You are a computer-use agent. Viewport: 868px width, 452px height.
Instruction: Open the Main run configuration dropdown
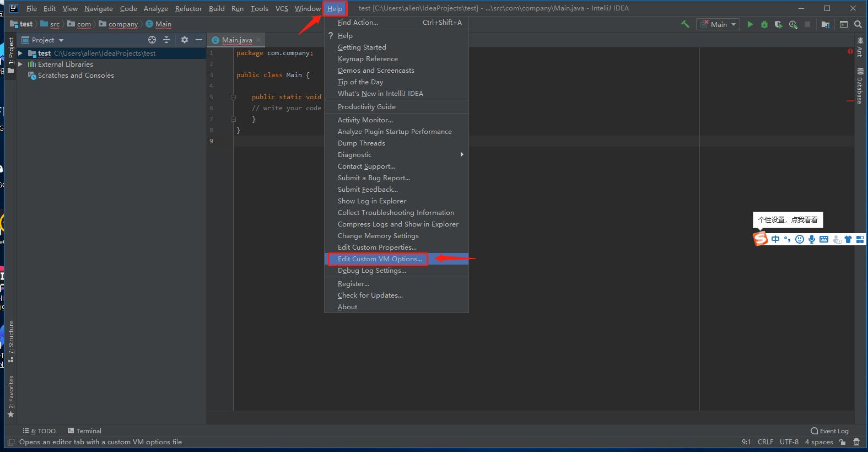tap(718, 24)
